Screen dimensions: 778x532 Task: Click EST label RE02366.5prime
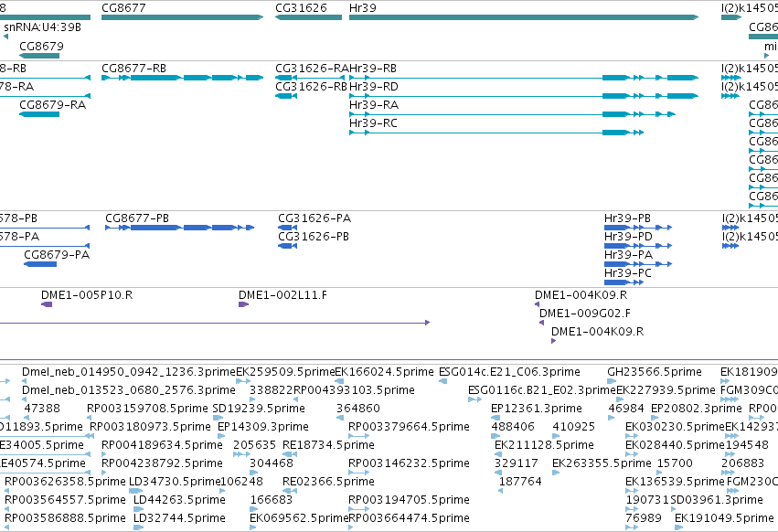point(328,483)
